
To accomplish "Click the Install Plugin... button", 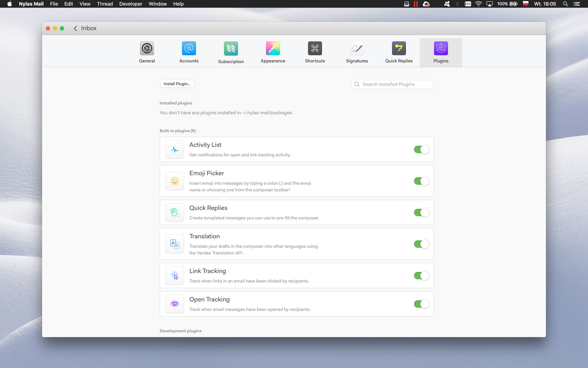I will [x=177, y=84].
